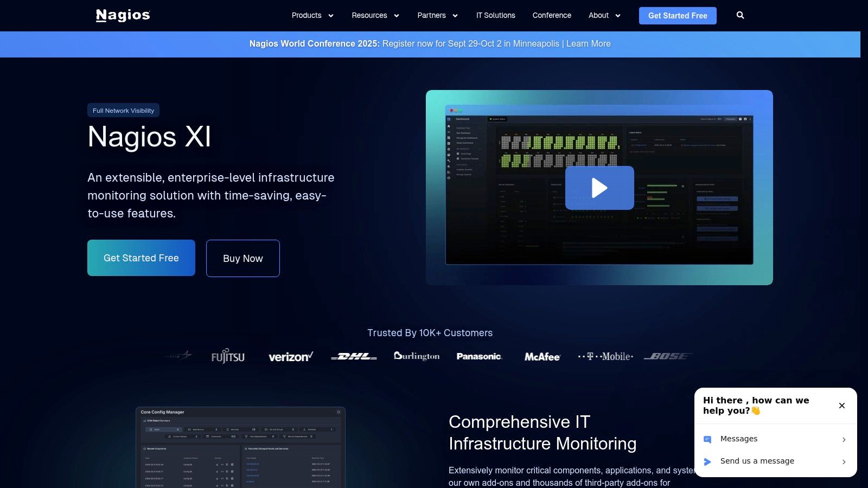
Task: Click the Fujitsu customer logo
Action: click(x=228, y=356)
